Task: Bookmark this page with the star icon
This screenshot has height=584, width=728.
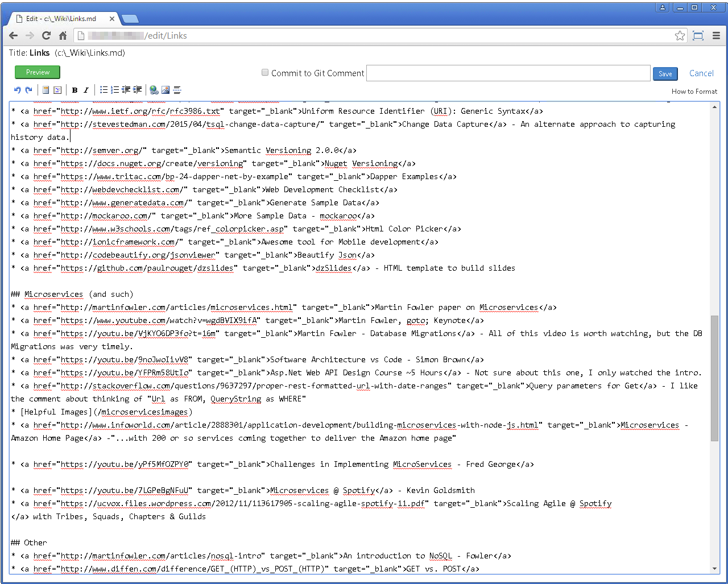Action: pyautogui.click(x=680, y=36)
